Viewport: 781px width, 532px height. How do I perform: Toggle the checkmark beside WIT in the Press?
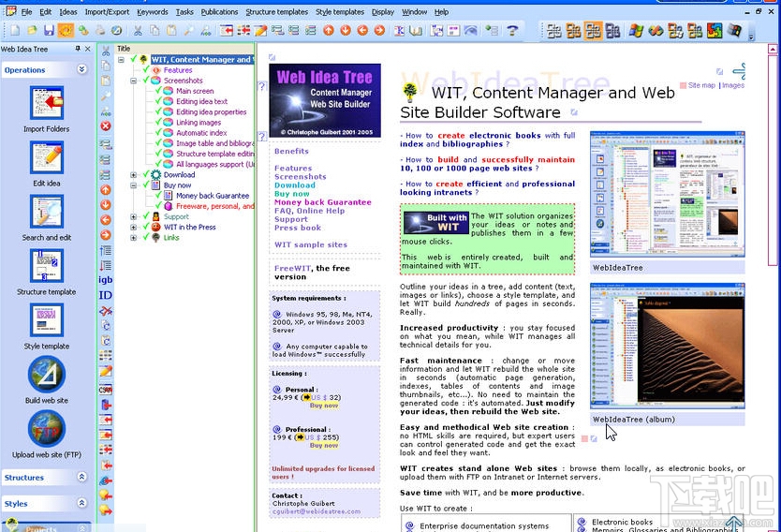(x=146, y=227)
